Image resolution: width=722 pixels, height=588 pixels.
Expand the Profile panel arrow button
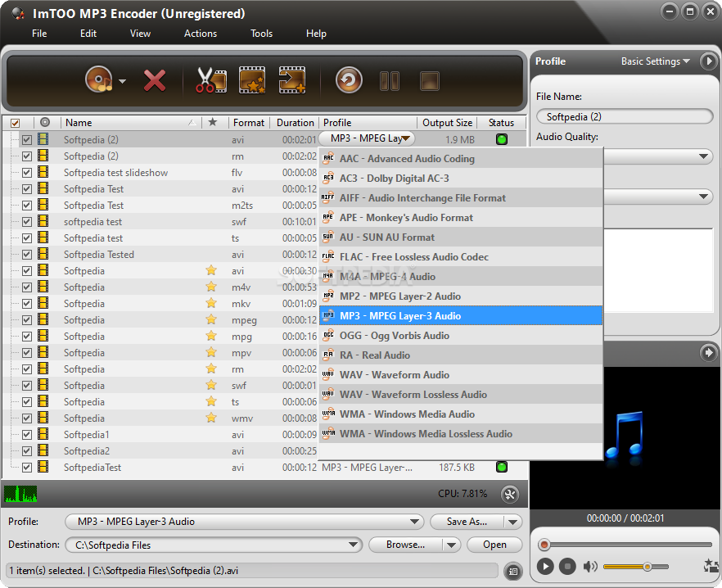click(708, 61)
